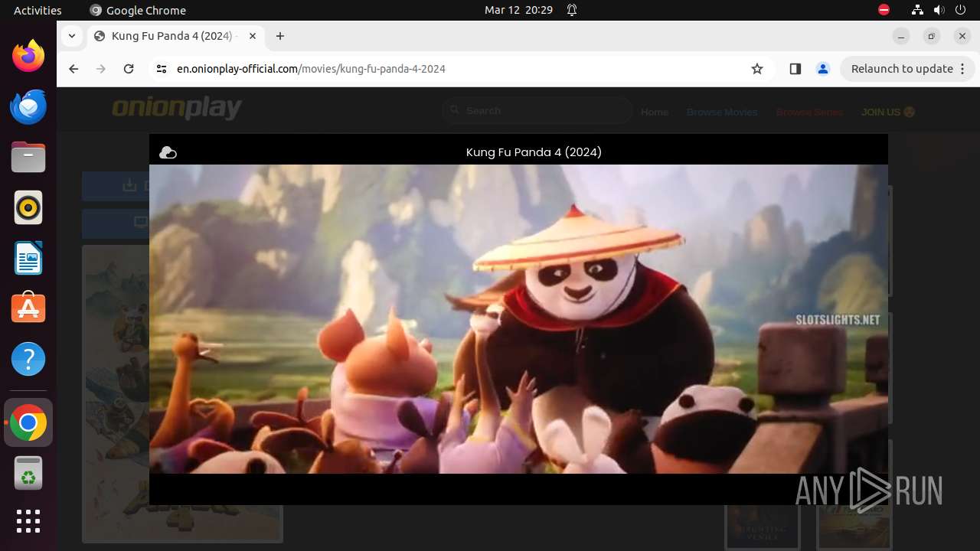
Task: Expand the tab search dropdown
Action: pos(71,36)
